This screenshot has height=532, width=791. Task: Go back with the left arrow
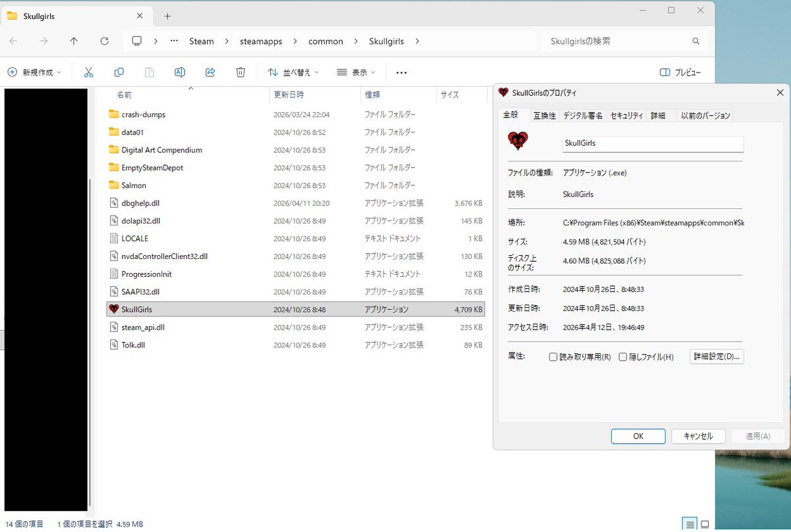[x=13, y=41]
